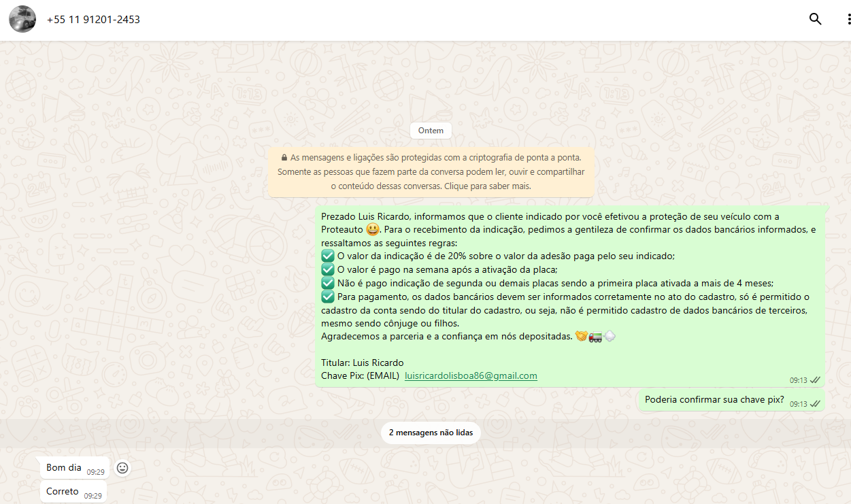The height and width of the screenshot is (504, 851).
Task: React to the 'Bom dia' message with emoji icon
Action: pos(122,468)
